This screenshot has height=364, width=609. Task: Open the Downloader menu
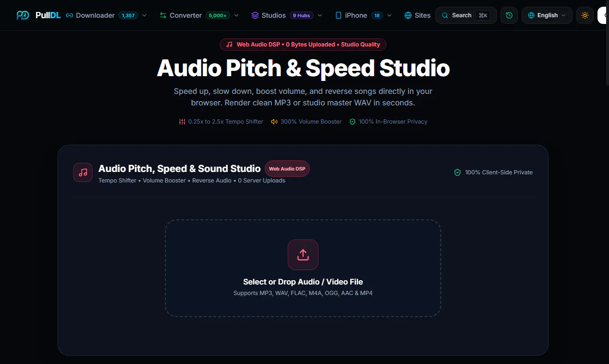pos(106,15)
